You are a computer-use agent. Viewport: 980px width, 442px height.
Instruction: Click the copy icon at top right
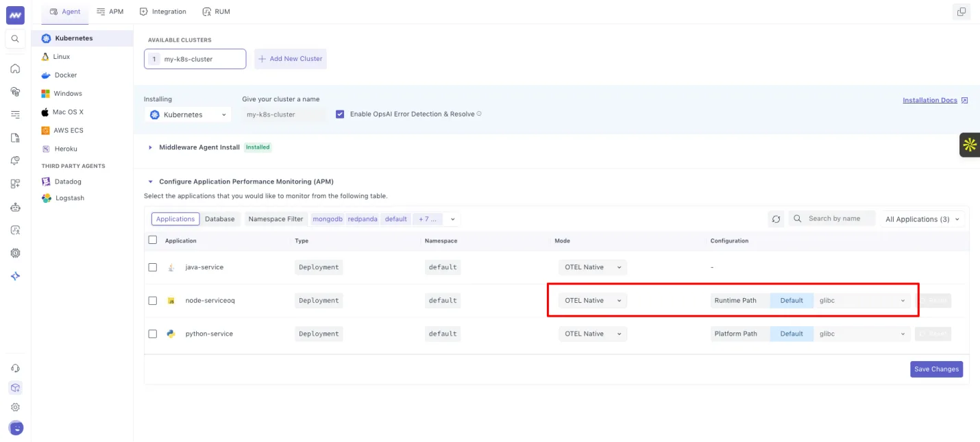click(961, 12)
